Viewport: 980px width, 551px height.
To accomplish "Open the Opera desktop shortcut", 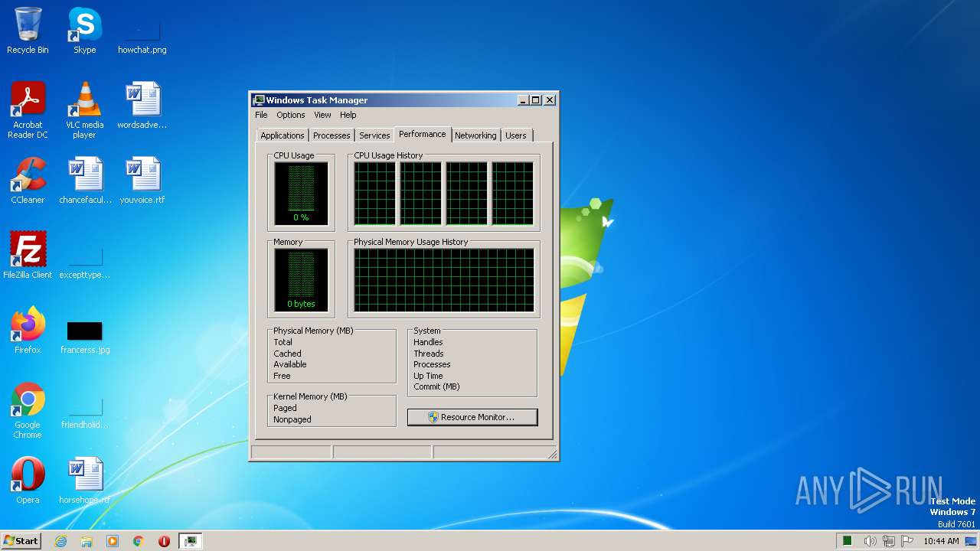I will point(28,481).
